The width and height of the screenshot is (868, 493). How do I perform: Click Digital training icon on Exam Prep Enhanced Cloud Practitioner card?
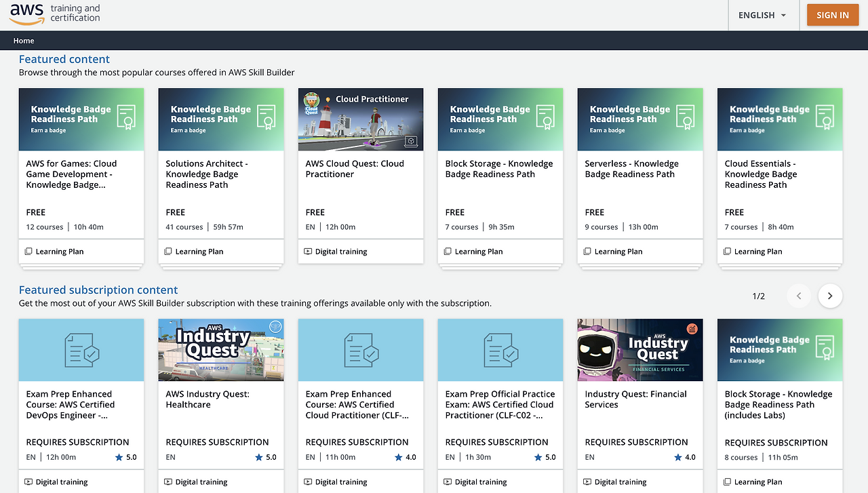tap(308, 482)
